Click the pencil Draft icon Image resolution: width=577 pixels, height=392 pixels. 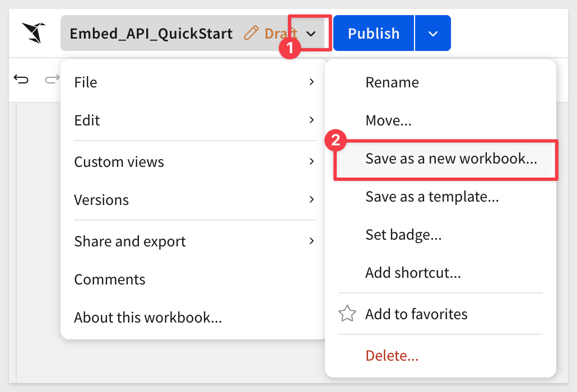(252, 33)
